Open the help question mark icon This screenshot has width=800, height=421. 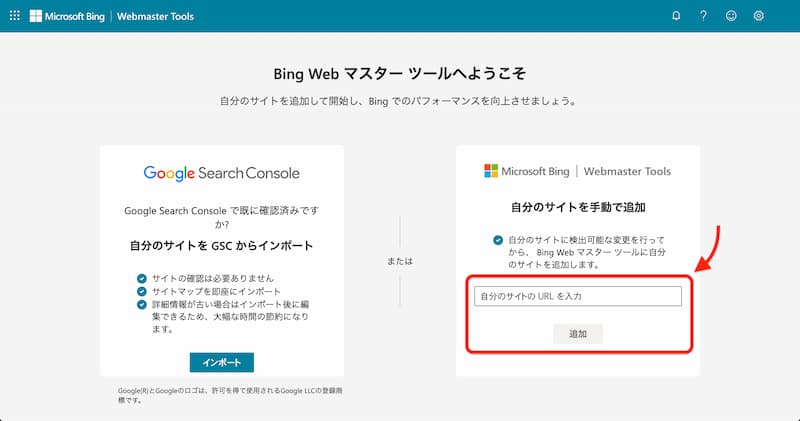click(703, 16)
